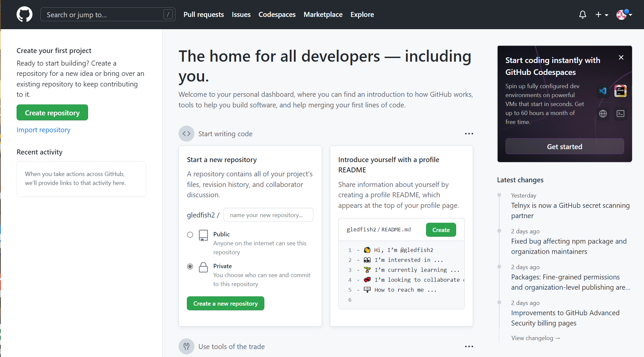Screen dimensions: 644x357
Task: Click the terminal icon in Codespaces card
Action: coord(620,114)
